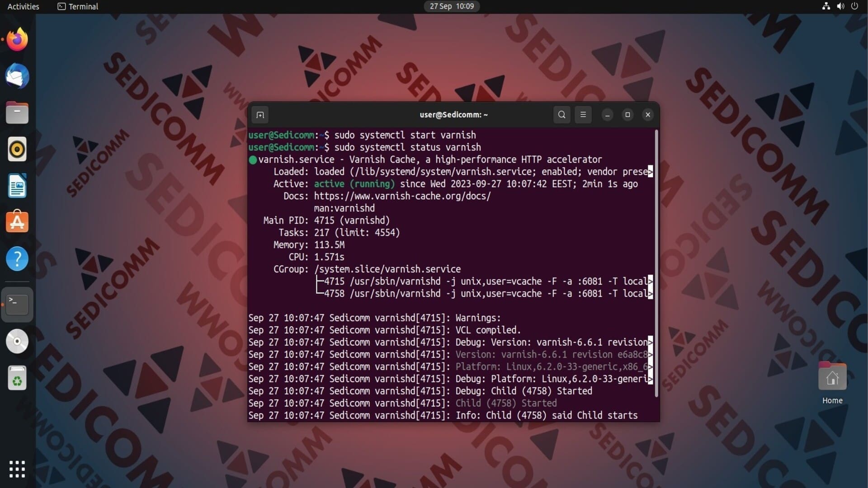Minimize the terminal window

point(607,115)
